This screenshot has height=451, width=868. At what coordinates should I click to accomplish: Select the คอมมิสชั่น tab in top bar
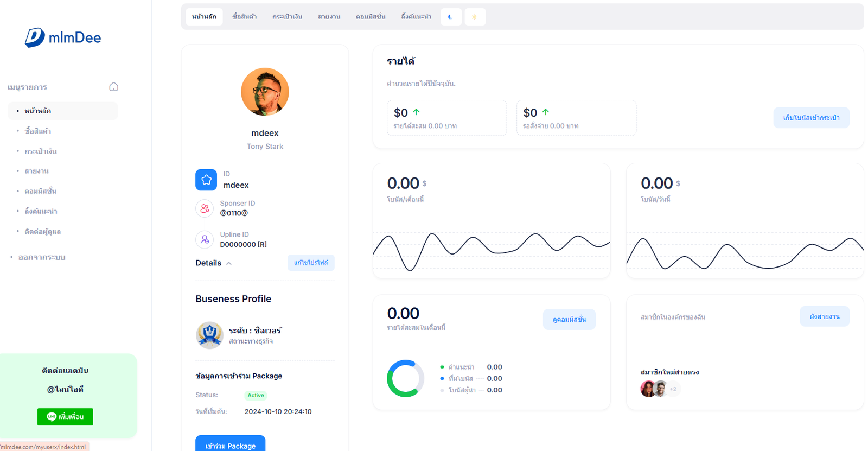pos(371,17)
